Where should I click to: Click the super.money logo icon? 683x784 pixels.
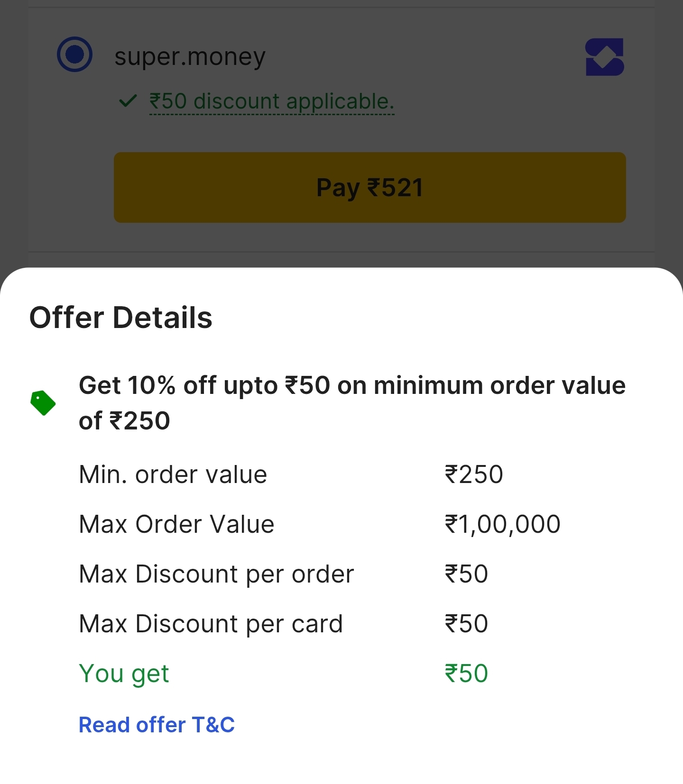click(x=605, y=57)
